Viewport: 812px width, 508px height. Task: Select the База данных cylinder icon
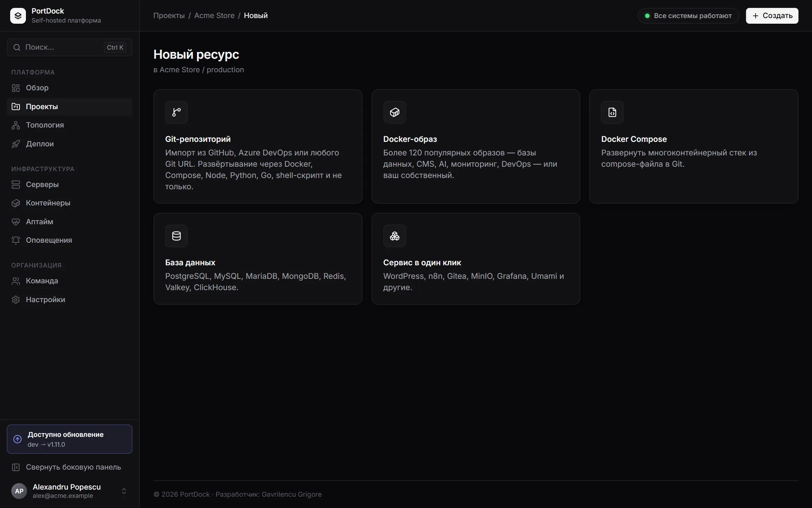tap(176, 236)
